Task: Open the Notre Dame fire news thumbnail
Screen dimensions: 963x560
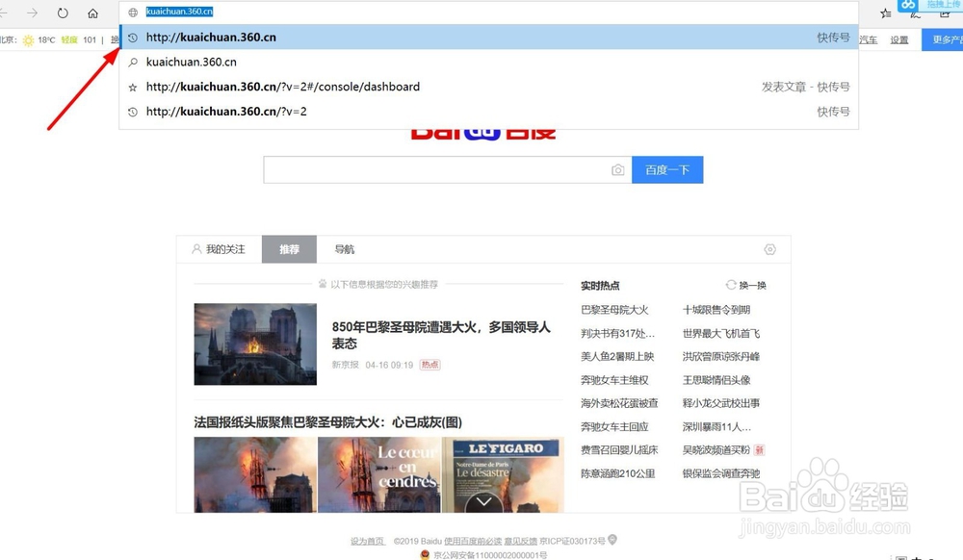Action: 255,344
